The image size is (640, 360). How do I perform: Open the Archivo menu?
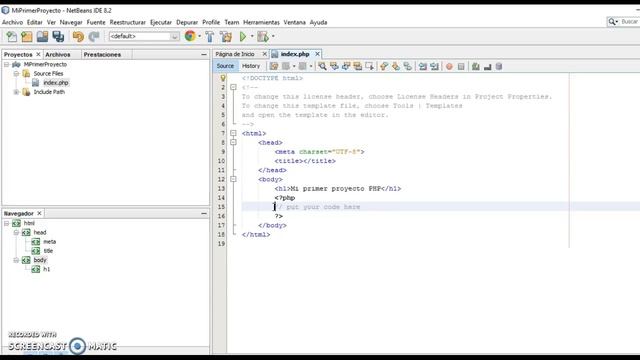12,22
